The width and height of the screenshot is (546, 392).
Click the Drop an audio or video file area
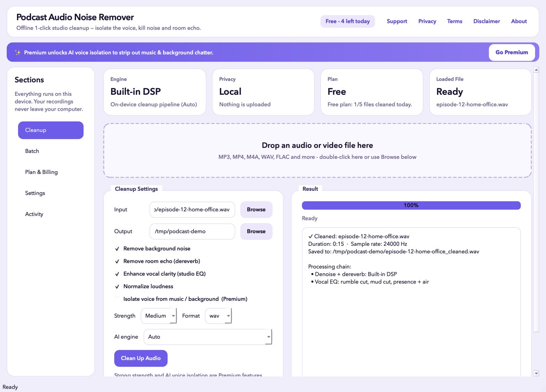coord(317,151)
